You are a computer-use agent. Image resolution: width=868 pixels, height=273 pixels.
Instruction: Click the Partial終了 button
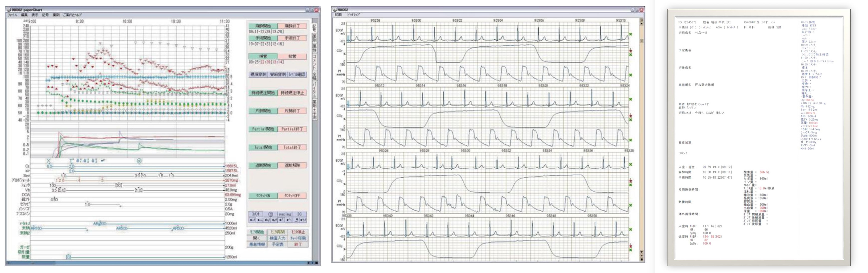[292, 129]
